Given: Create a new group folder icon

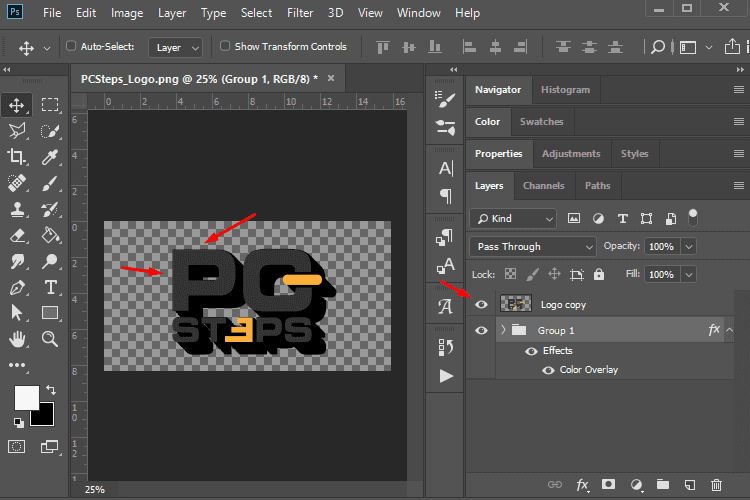Looking at the screenshot, I should tap(662, 484).
